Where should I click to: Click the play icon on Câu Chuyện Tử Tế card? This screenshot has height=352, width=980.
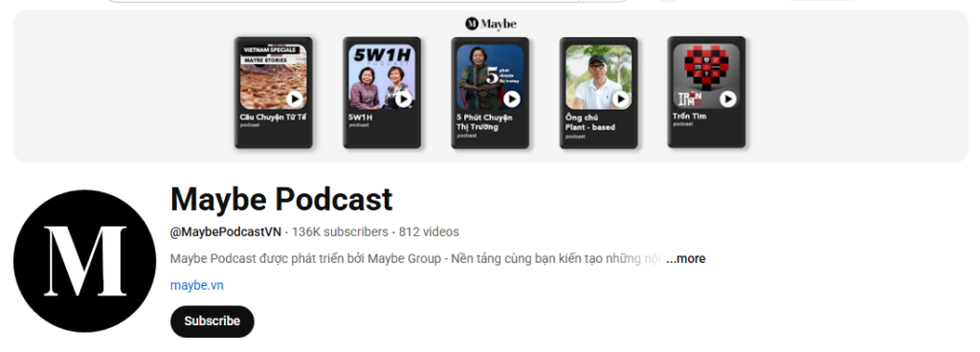click(295, 99)
